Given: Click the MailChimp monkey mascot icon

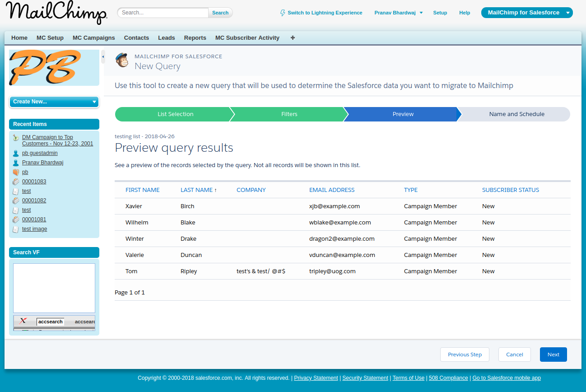Looking at the screenshot, I should pos(122,61).
